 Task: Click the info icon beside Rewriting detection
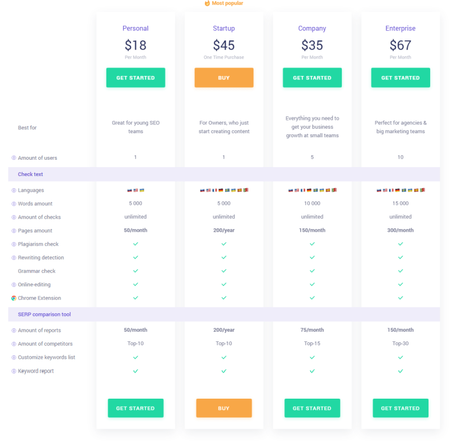click(x=14, y=258)
